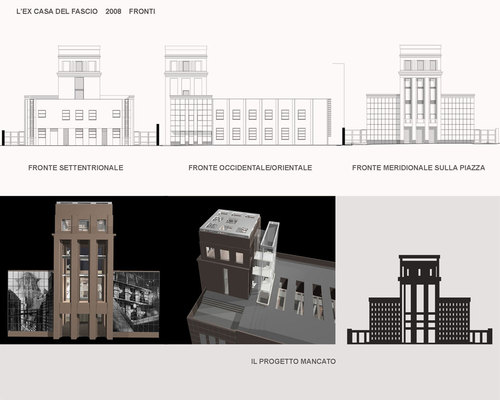Click the "FRONTI" heading word

(142, 11)
